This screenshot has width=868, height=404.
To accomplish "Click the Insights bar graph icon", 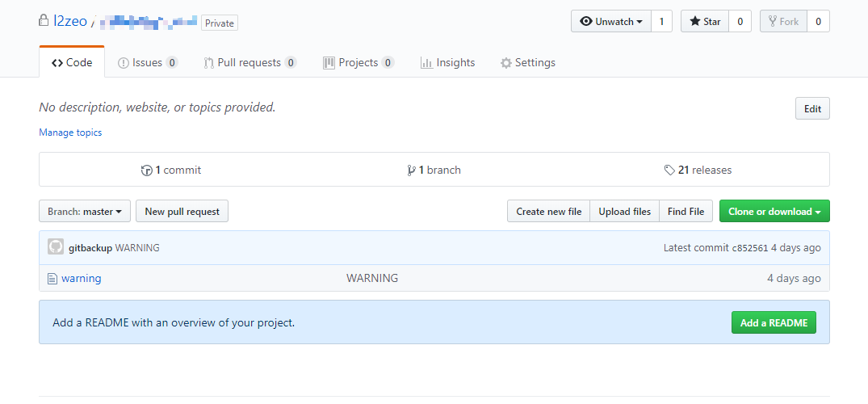I will [x=426, y=63].
